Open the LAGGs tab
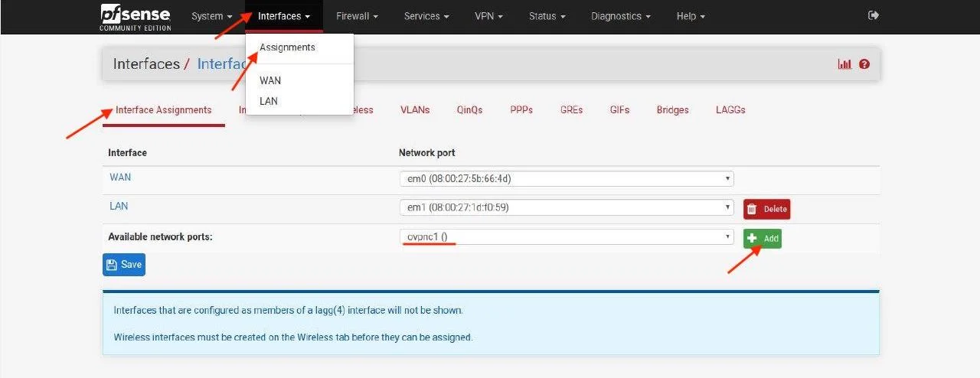The width and height of the screenshot is (980, 378). [x=730, y=109]
